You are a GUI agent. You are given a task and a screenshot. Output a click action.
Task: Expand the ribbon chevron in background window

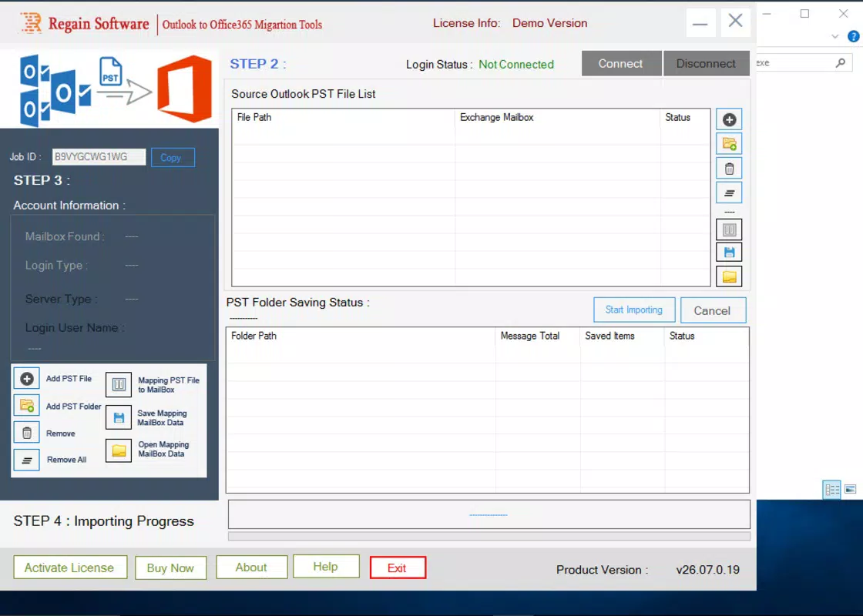[835, 36]
